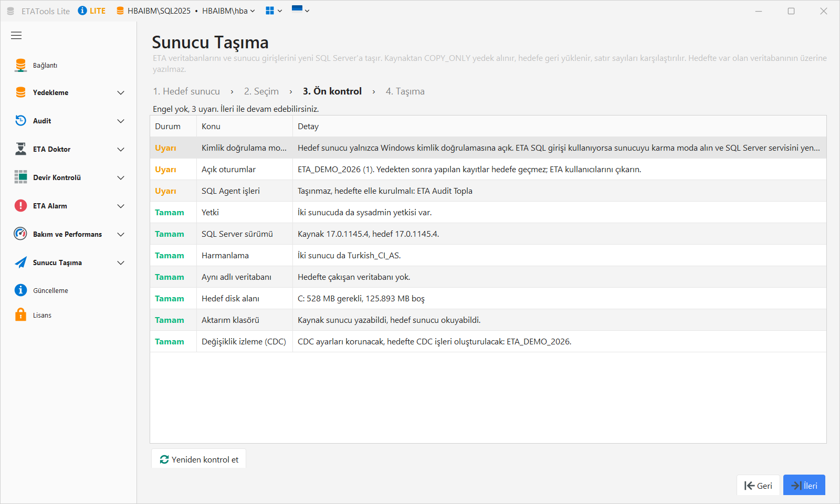Open the Lisans page from sidebar
The height and width of the screenshot is (504, 840).
[x=42, y=315]
